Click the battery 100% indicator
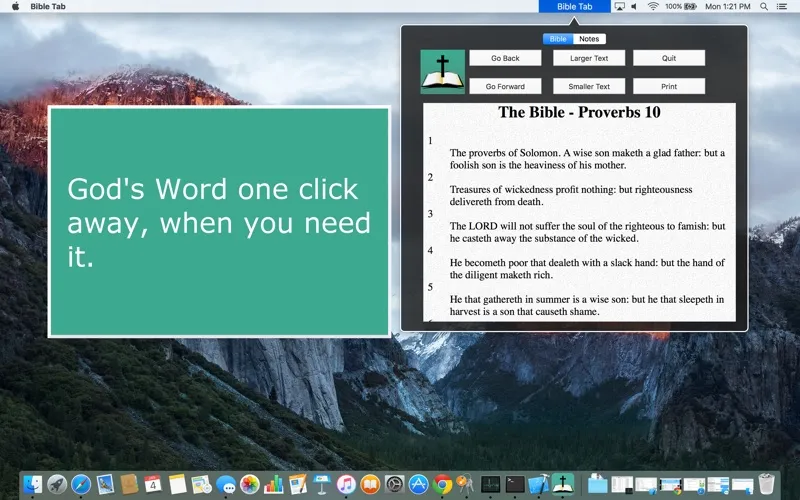Screen dimensions: 800x500 point(681,7)
